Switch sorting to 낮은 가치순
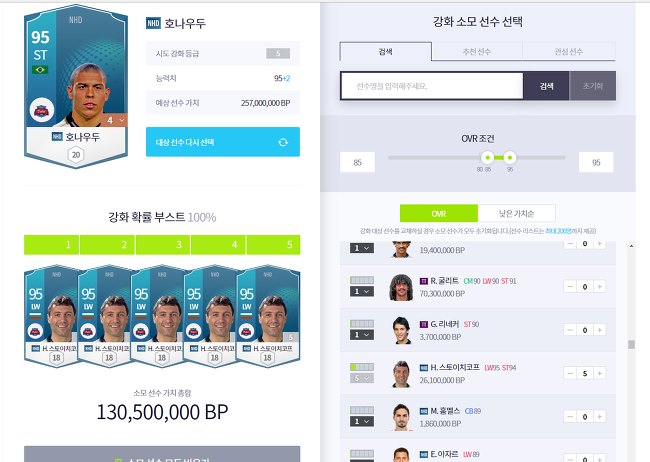Viewport: 650px width, 462px height. (517, 214)
